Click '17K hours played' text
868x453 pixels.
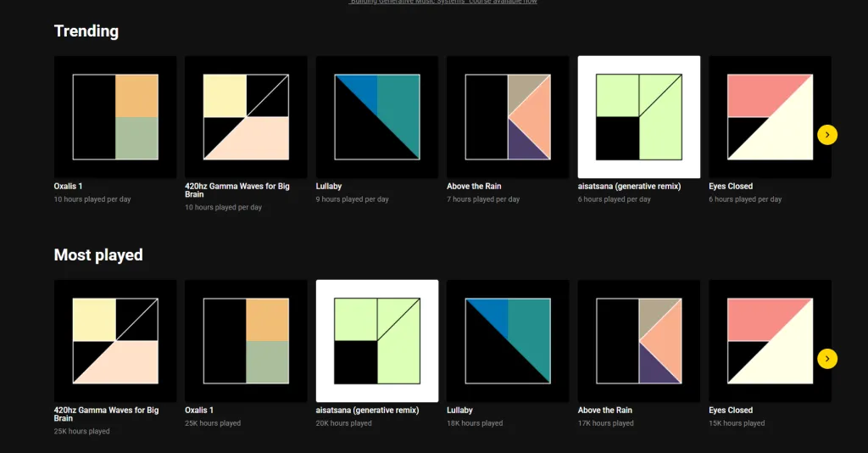pos(605,423)
